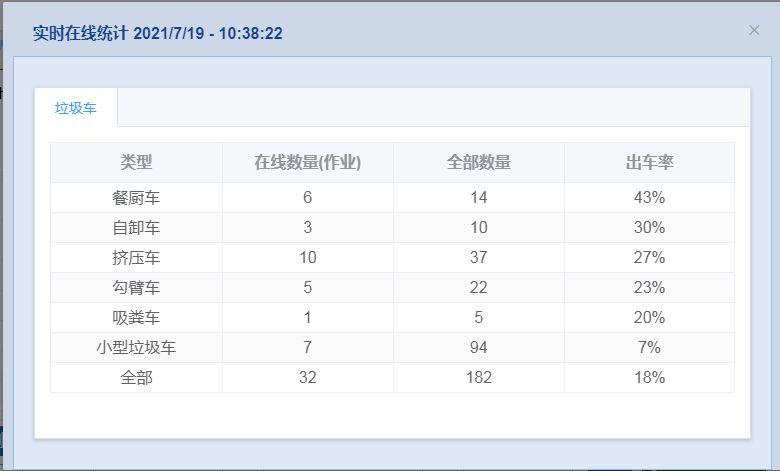Click the 出车率 column header
The width and height of the screenshot is (780, 471).
649,162
